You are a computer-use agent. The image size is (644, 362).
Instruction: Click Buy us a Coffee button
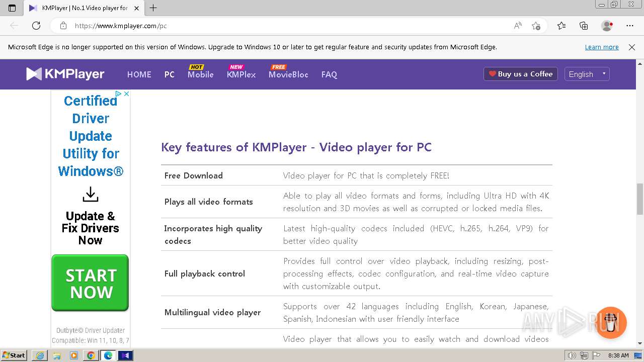521,74
